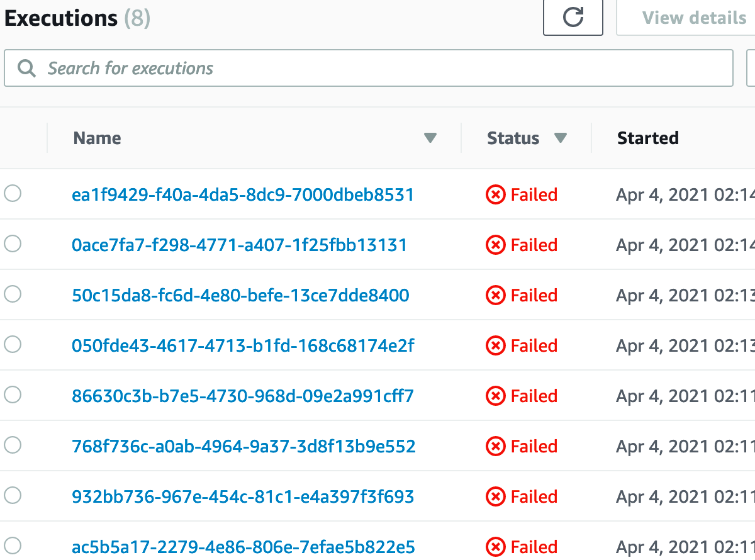Click the Failed icon for 932bb736 execution
The width and height of the screenshot is (755, 560).
pos(496,497)
